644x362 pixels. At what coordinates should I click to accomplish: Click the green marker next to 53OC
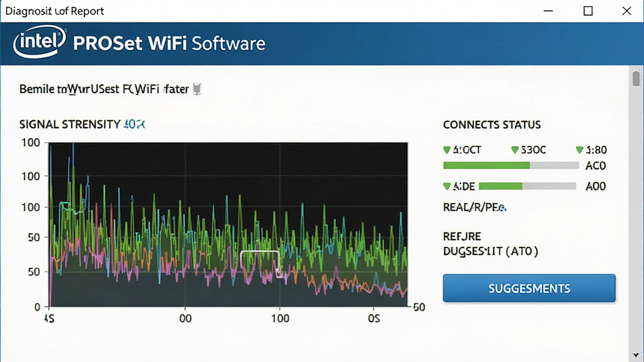point(514,150)
